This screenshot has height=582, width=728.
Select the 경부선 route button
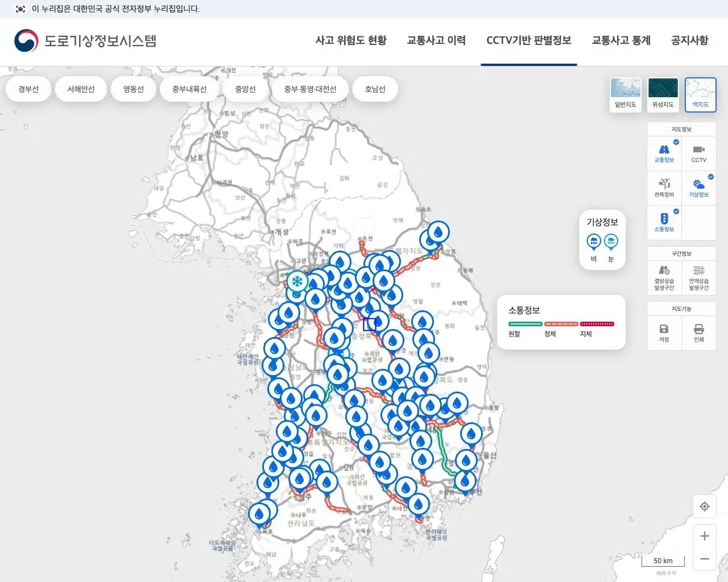28,89
